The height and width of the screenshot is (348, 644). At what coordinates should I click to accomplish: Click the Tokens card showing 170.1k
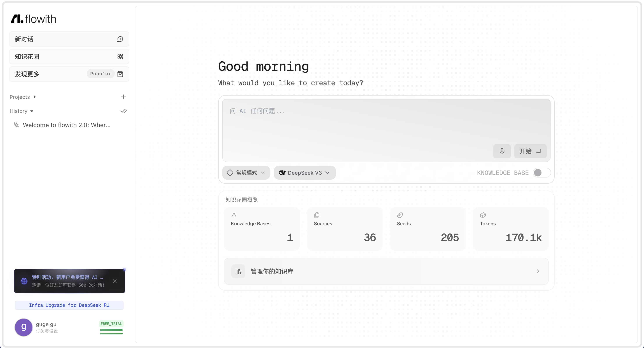511,229
